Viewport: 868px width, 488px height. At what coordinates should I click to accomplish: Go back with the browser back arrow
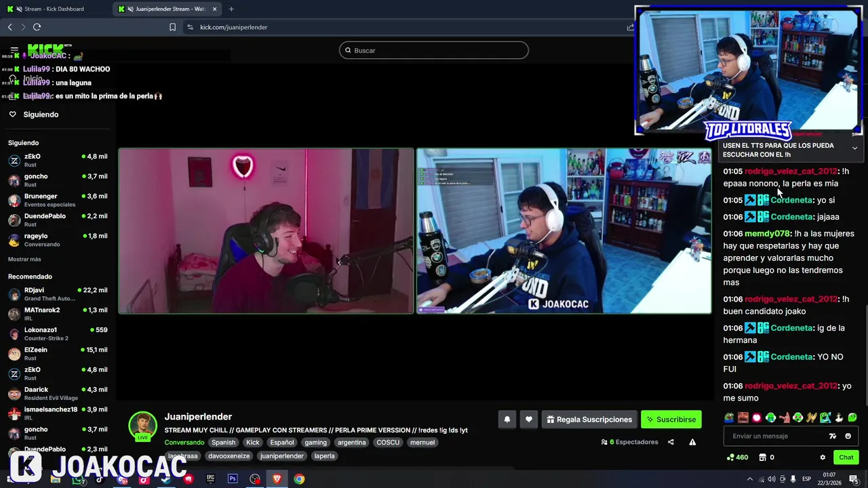(x=9, y=27)
